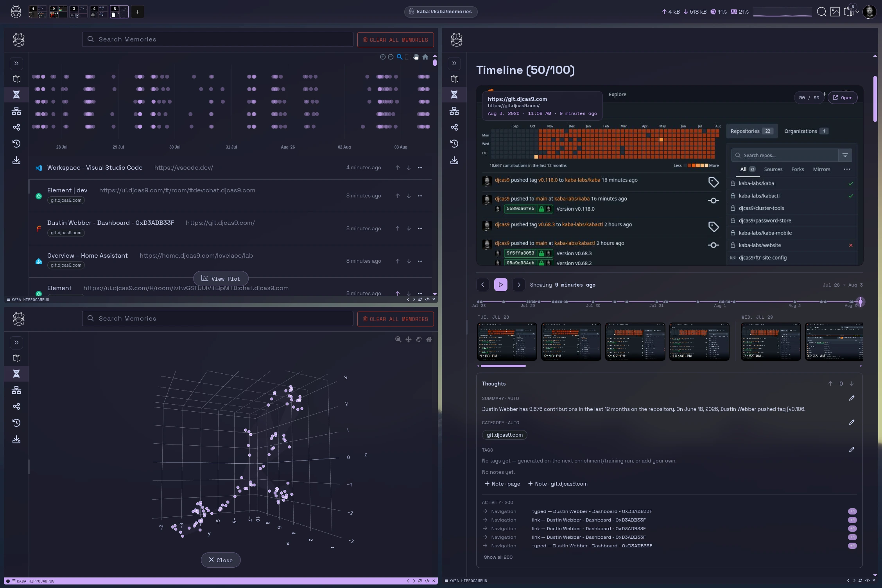Expand the top-left panel sidebar with the chevrons
The height and width of the screenshot is (588, 882).
point(16,63)
